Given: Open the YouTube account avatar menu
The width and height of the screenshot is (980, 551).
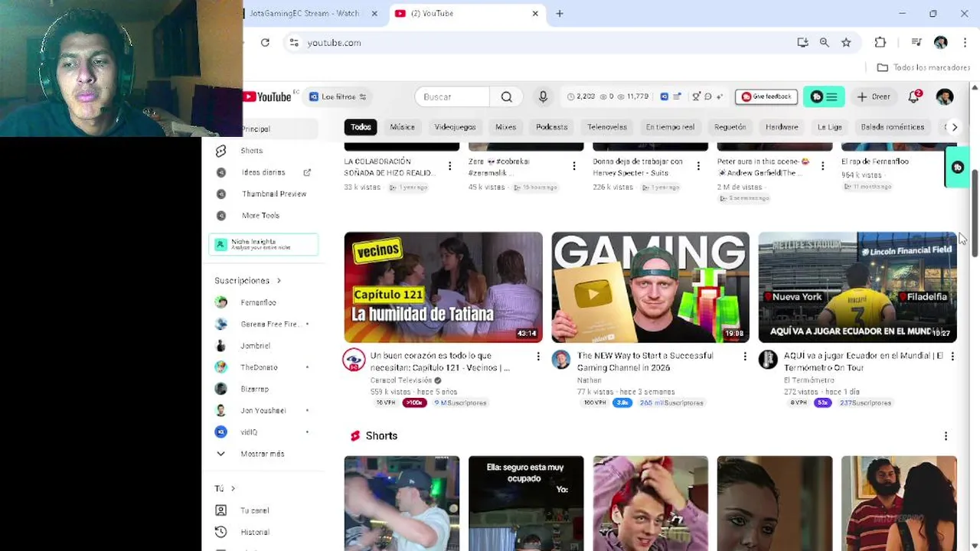Looking at the screenshot, I should click(944, 96).
